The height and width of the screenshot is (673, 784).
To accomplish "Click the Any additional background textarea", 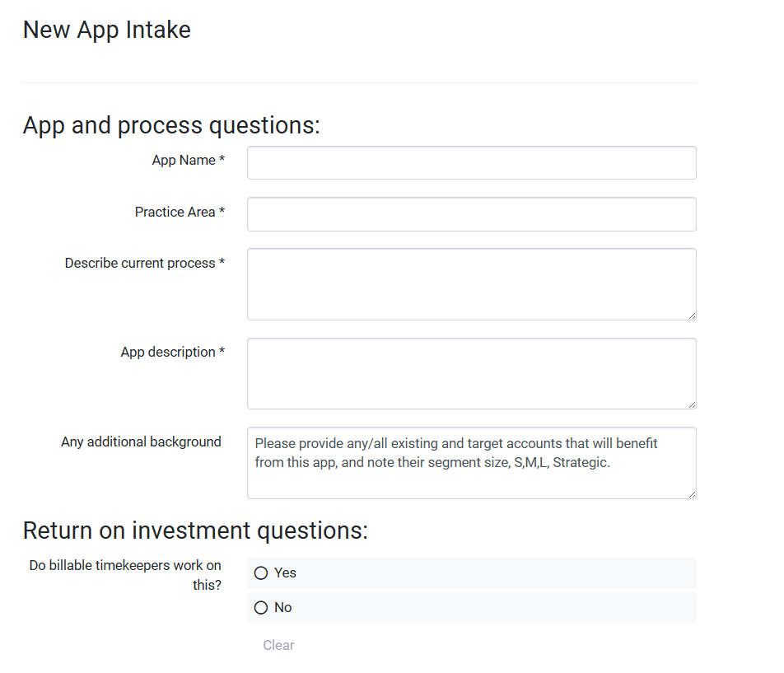I will point(472,462).
